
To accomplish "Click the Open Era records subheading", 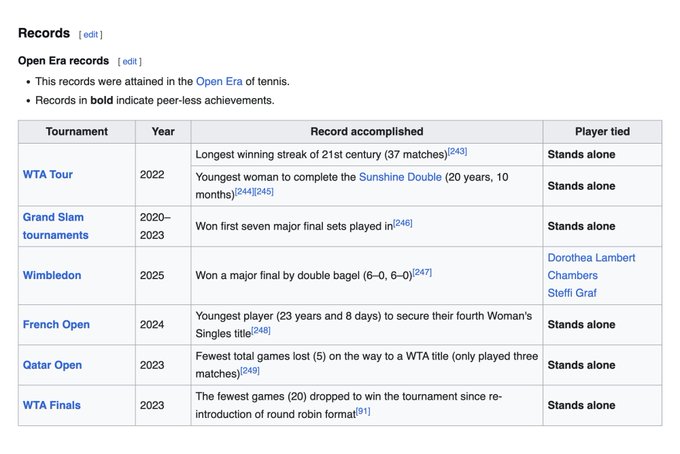I will (x=63, y=61).
